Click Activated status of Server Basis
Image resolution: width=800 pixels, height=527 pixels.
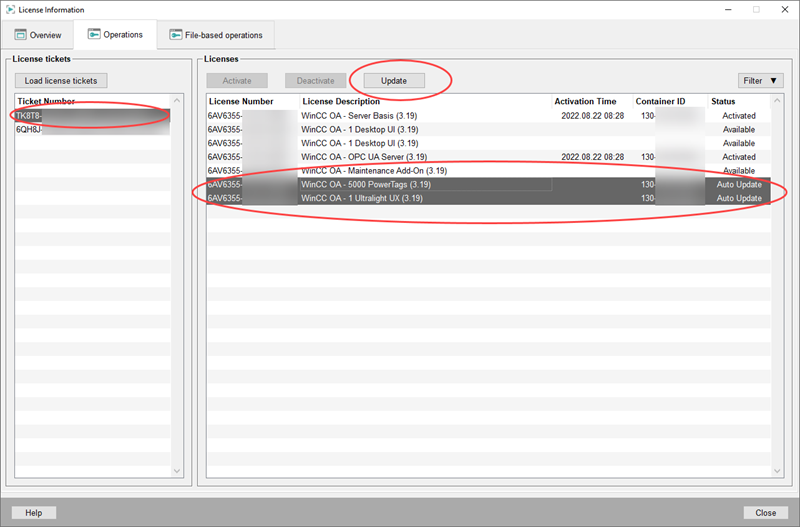pos(738,116)
